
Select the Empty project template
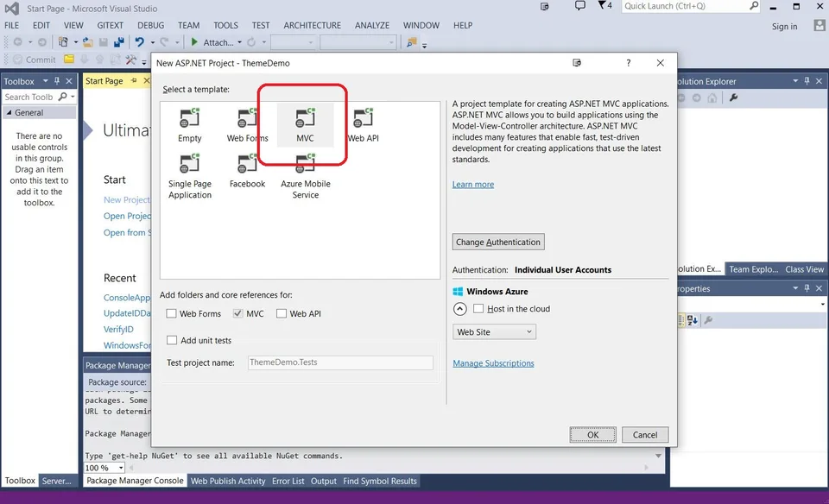tap(189, 124)
